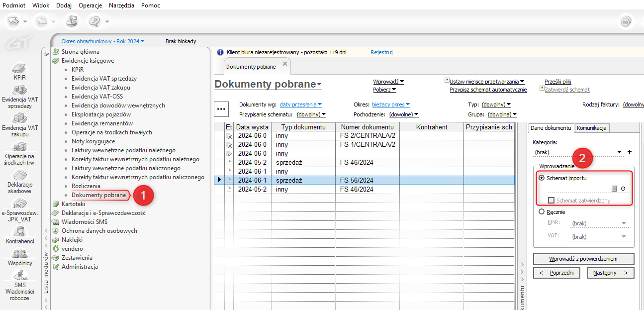Click the Rejestruj link
This screenshot has width=644, height=310.
[381, 52]
